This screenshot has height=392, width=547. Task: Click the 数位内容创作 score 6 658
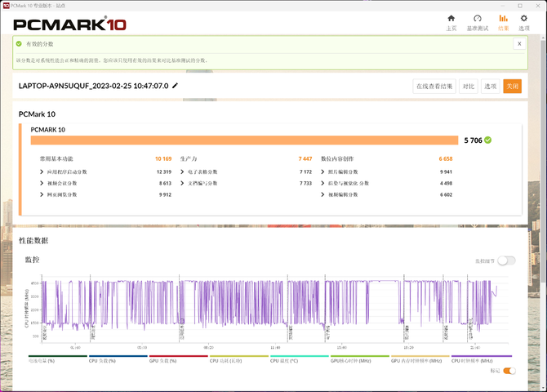446,158
